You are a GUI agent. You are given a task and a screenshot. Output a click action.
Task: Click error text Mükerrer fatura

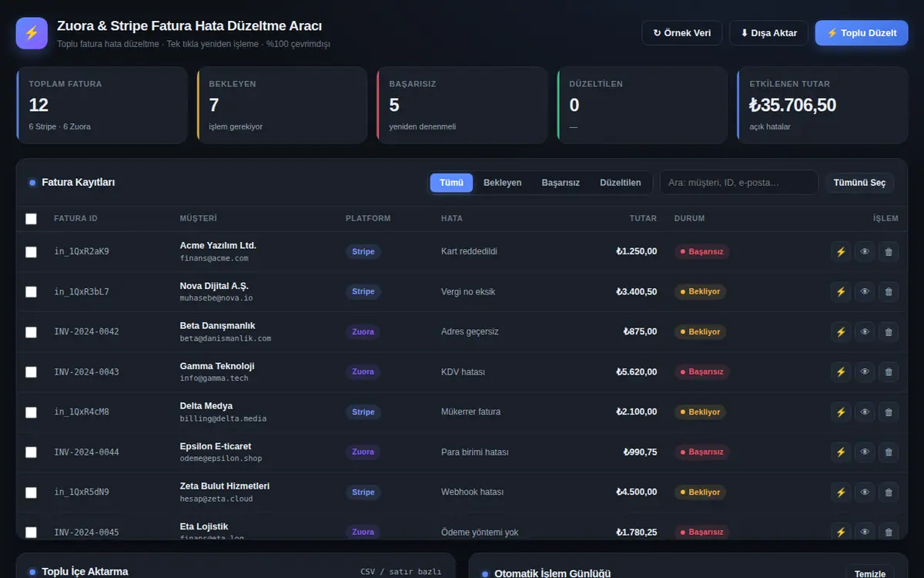(470, 412)
